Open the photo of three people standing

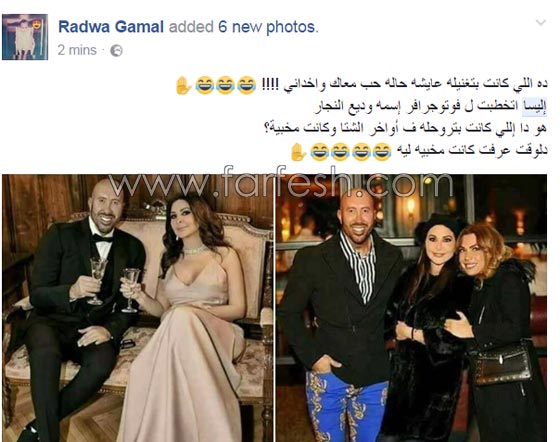pyautogui.click(x=411, y=308)
